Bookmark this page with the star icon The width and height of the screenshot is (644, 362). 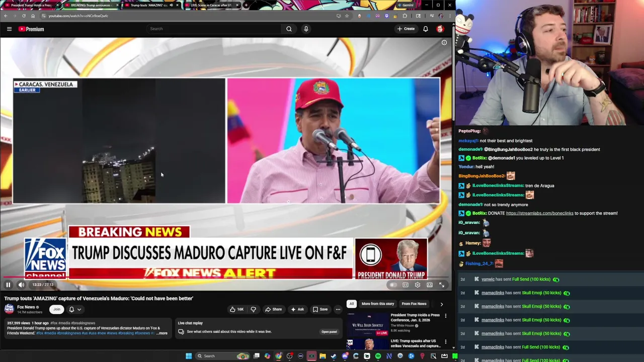click(x=347, y=16)
